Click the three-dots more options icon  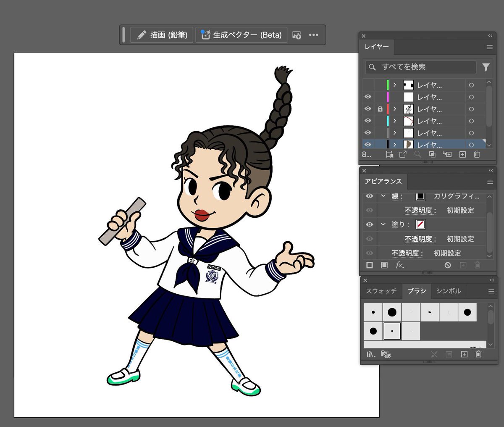[x=313, y=35]
